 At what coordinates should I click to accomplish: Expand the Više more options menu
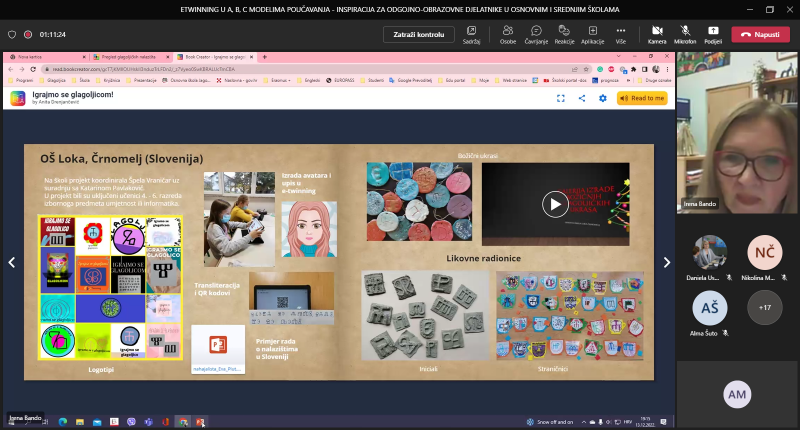(x=621, y=31)
